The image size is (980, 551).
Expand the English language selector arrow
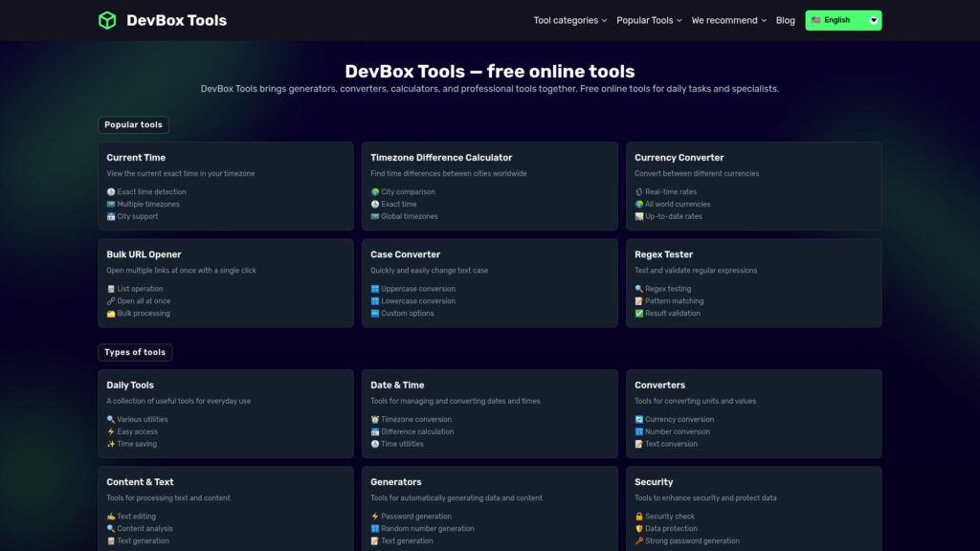(871, 19)
